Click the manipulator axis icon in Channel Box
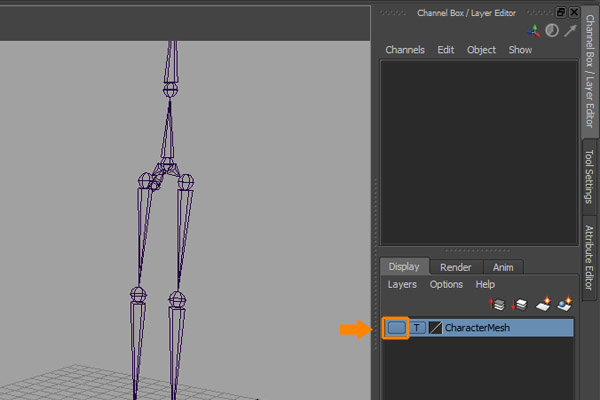Screen dimensions: 600x400 pos(533,31)
